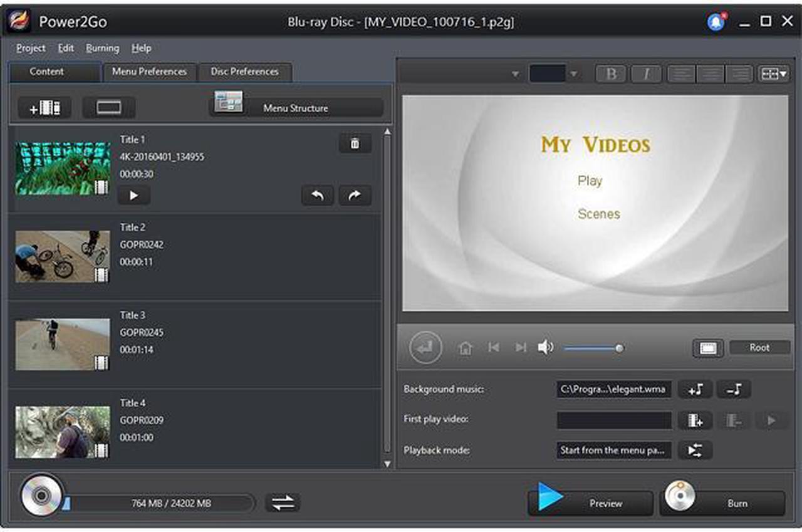Screen dimensions: 802x532
Task: Open the Burning menu
Action: click(x=102, y=48)
